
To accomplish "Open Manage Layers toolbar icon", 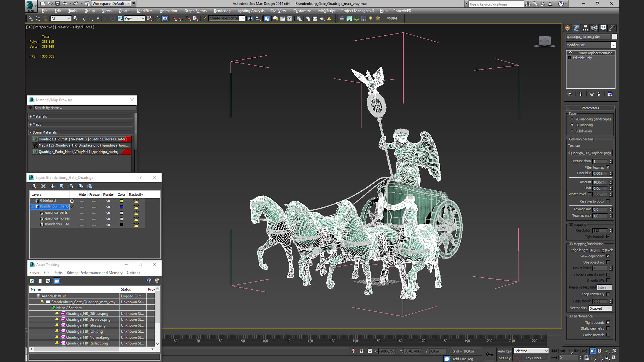I will click(267, 19).
